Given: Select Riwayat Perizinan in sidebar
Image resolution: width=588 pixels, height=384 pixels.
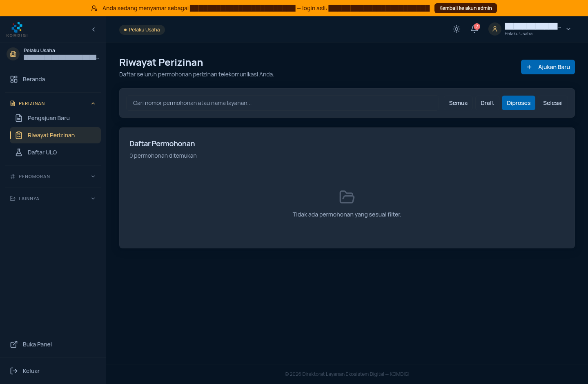Looking at the screenshot, I should (x=55, y=135).
